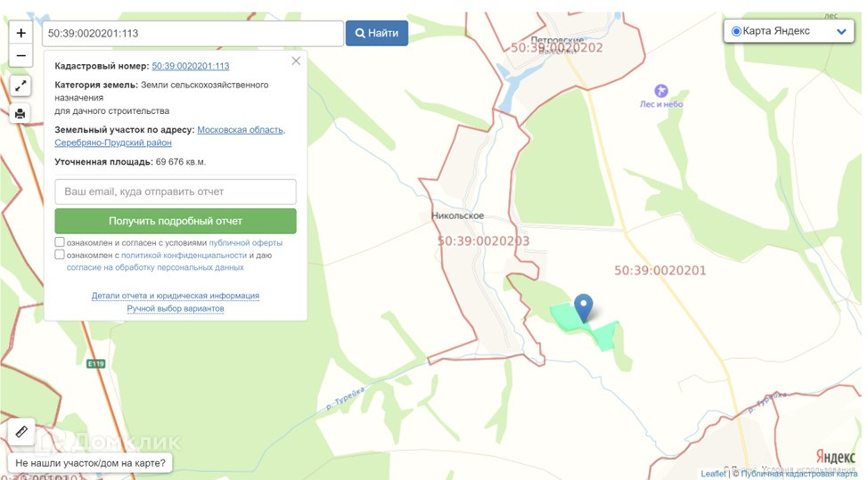The height and width of the screenshot is (480, 868).
Task: Open 'Детали отчета и юридическая информация'
Action: coord(176,296)
